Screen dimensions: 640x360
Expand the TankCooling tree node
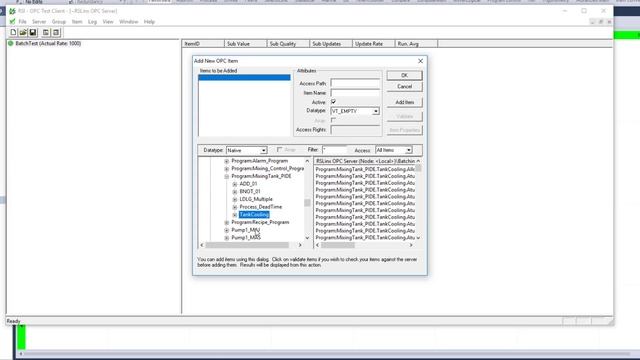235,215
